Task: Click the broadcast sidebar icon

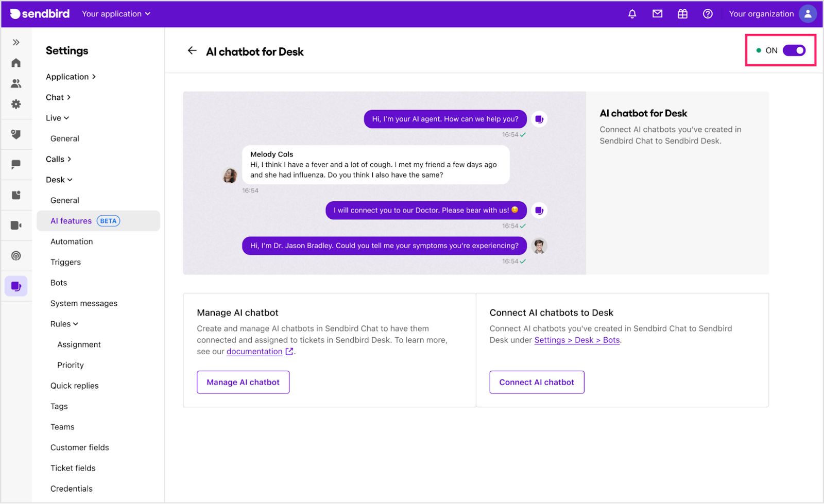Action: pos(16,256)
